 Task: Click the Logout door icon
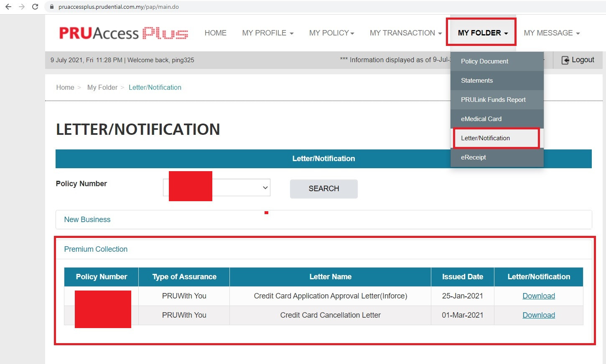pos(565,60)
